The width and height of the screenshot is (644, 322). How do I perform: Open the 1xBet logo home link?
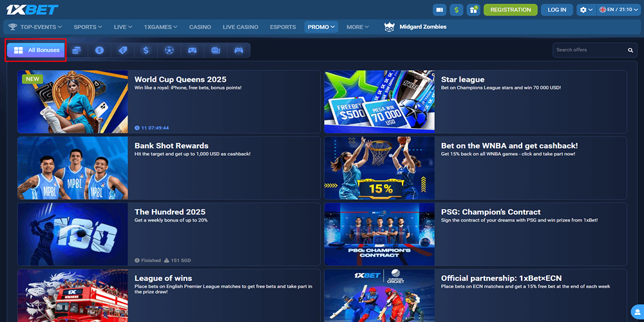(32, 10)
